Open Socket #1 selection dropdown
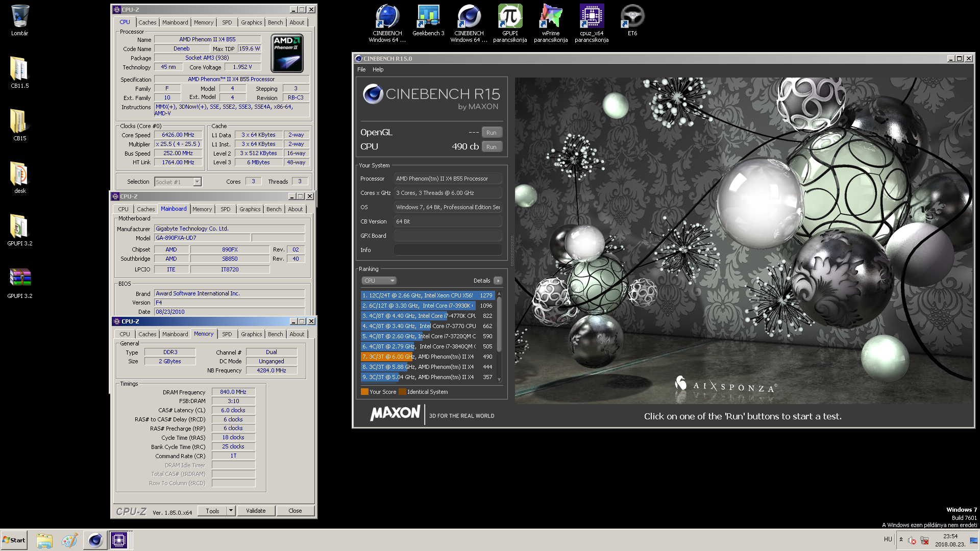Viewport: 980px width, 551px height. point(178,182)
